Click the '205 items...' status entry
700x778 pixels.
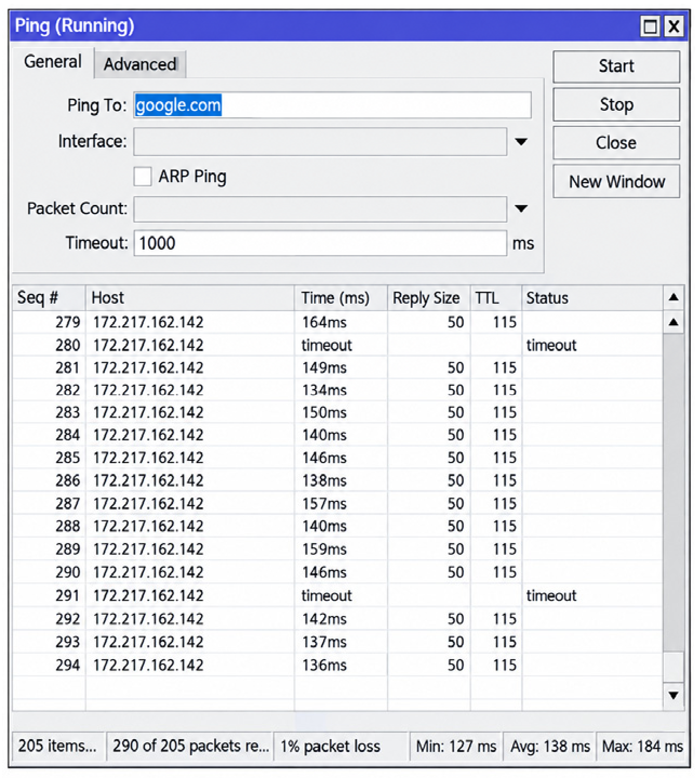(x=58, y=747)
